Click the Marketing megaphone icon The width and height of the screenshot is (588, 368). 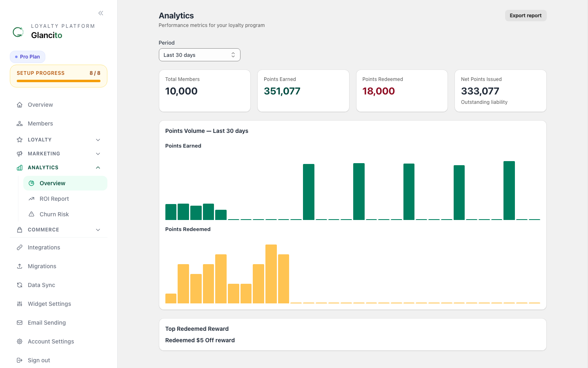point(20,154)
